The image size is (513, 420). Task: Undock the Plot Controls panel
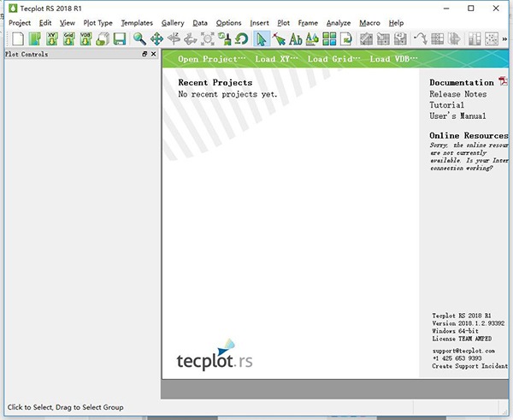[144, 55]
